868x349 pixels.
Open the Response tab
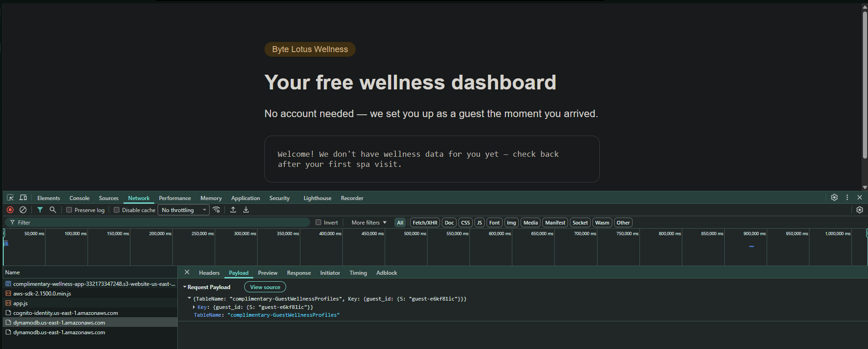click(299, 273)
